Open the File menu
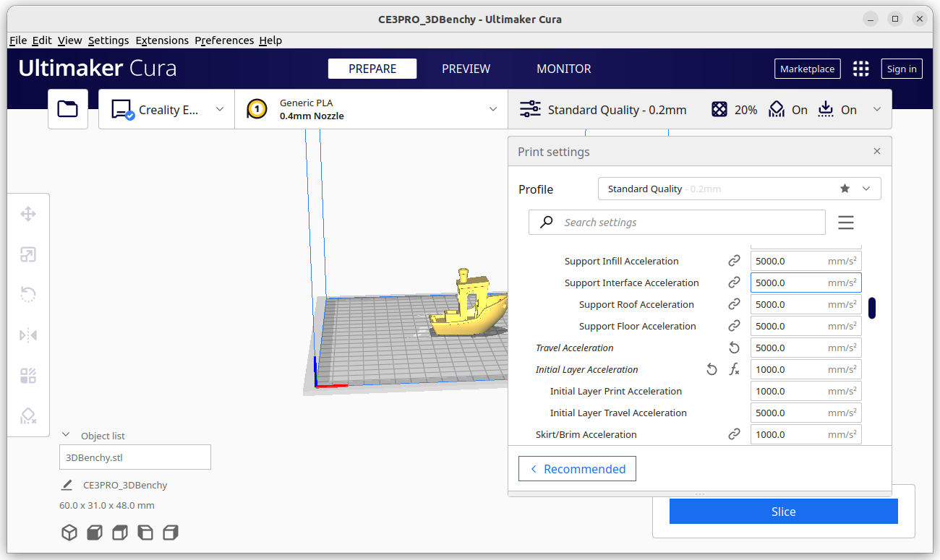 pyautogui.click(x=18, y=40)
